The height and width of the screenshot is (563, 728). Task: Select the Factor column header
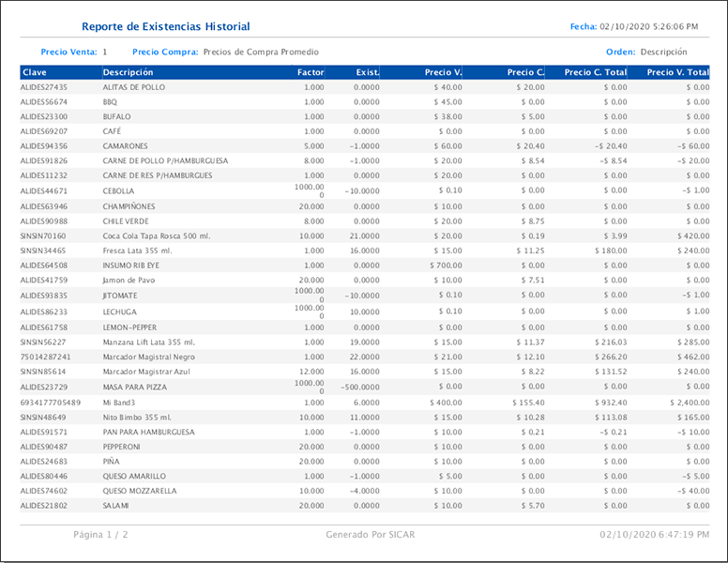click(x=311, y=72)
